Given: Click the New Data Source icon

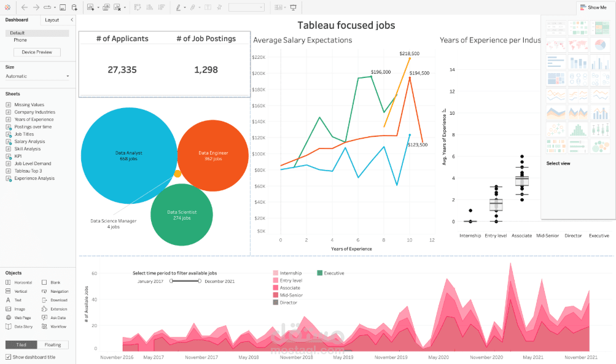Looking at the screenshot, I should click(74, 7).
